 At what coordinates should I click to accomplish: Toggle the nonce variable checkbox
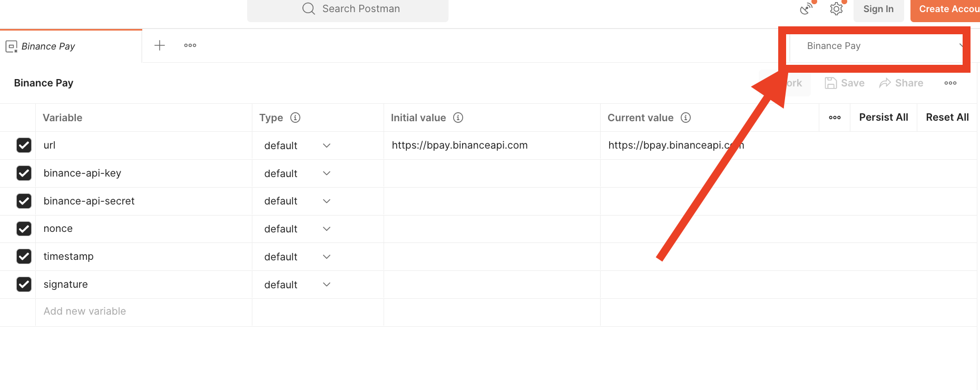tap(24, 228)
